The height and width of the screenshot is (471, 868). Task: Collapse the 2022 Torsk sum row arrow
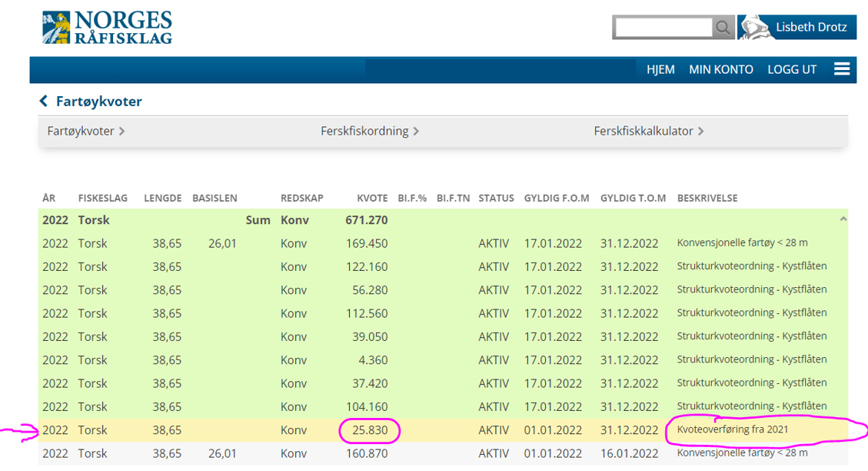point(843,220)
